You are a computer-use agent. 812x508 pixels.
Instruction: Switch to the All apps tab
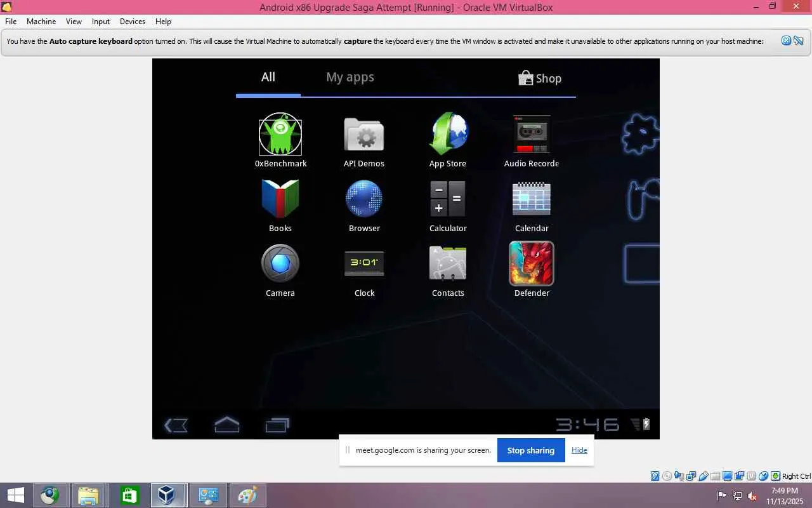click(268, 77)
